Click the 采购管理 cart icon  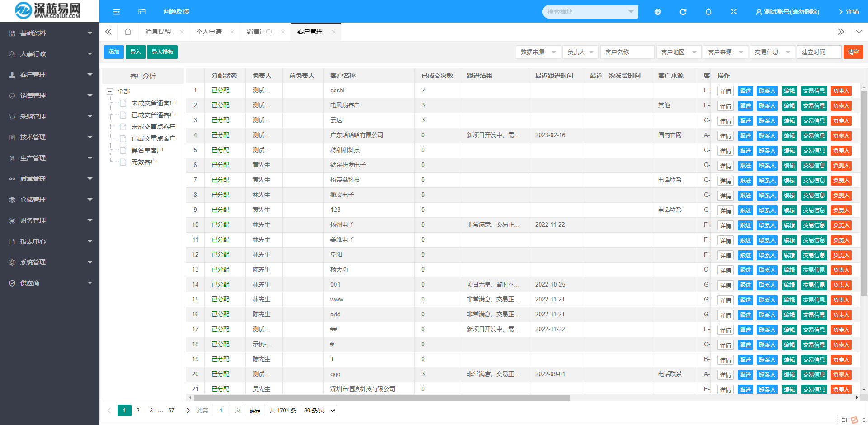click(x=12, y=116)
